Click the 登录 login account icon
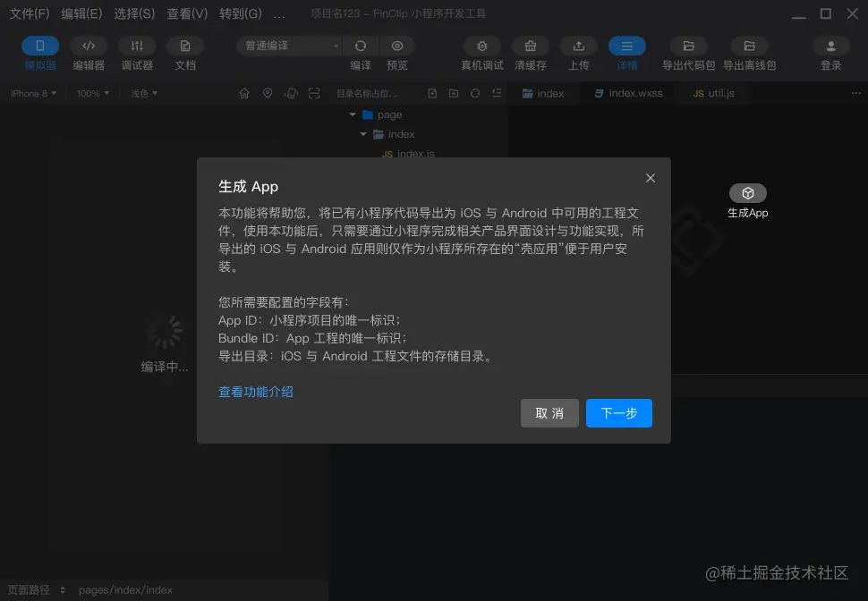 pos(830,54)
